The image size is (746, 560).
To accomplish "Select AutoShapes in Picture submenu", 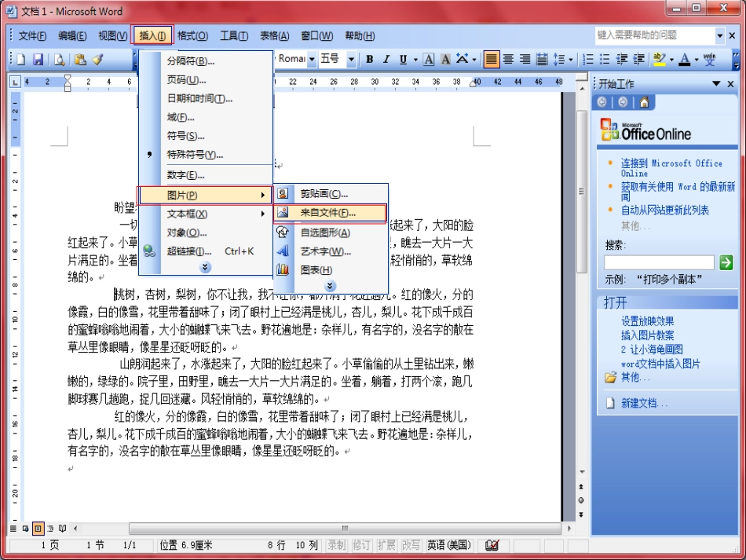I will (x=331, y=232).
